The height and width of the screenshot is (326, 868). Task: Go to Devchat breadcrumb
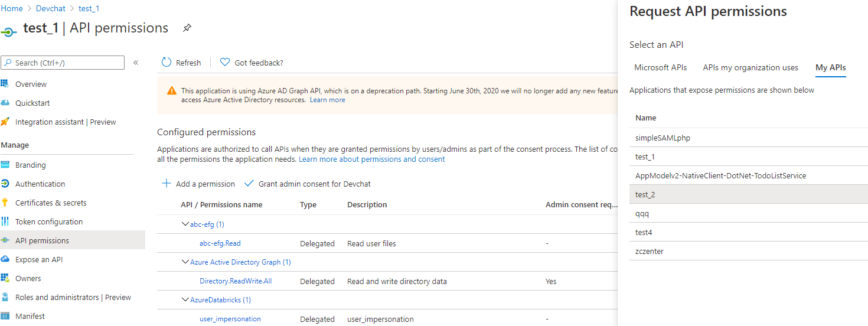tap(51, 8)
